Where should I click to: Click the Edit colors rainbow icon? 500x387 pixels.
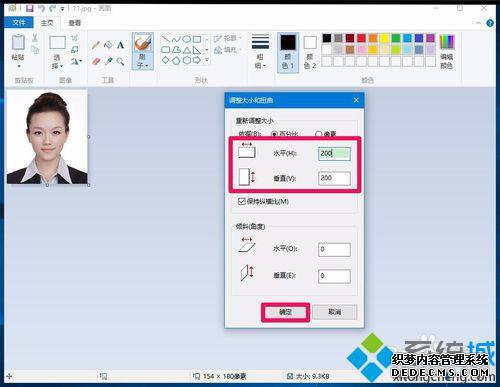(x=446, y=42)
